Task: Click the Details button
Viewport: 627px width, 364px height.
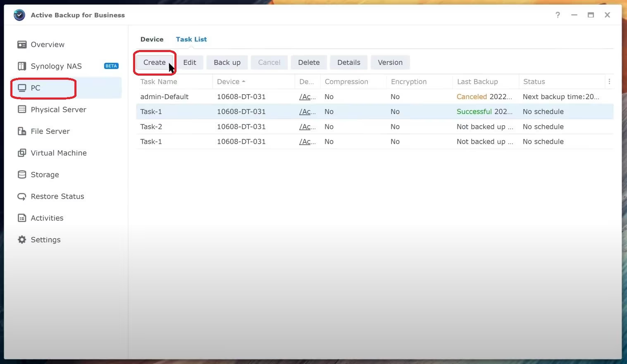Action: click(x=349, y=62)
